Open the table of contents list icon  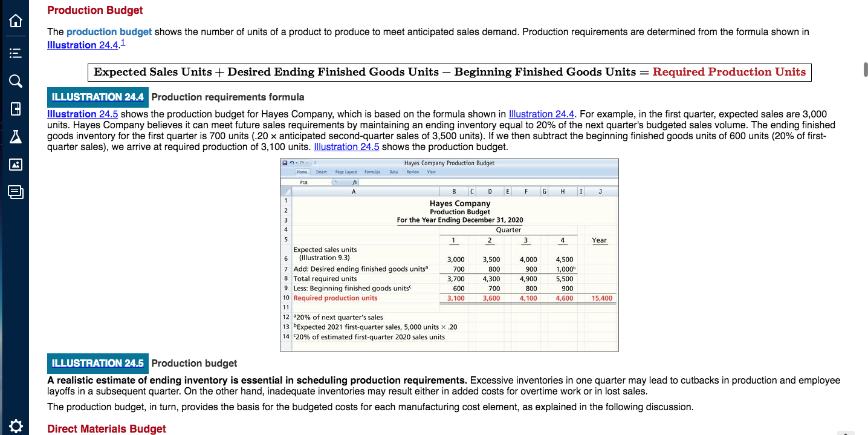16,51
